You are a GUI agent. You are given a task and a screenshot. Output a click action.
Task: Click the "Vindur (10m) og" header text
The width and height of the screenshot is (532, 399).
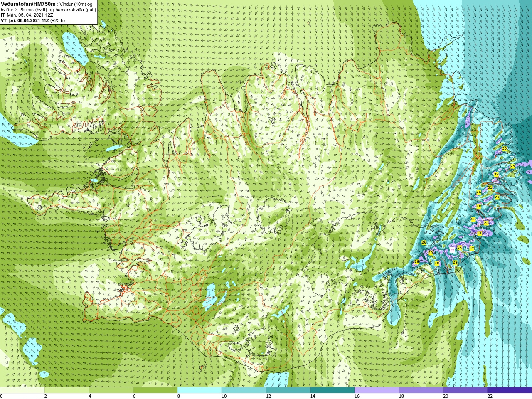[76, 4]
